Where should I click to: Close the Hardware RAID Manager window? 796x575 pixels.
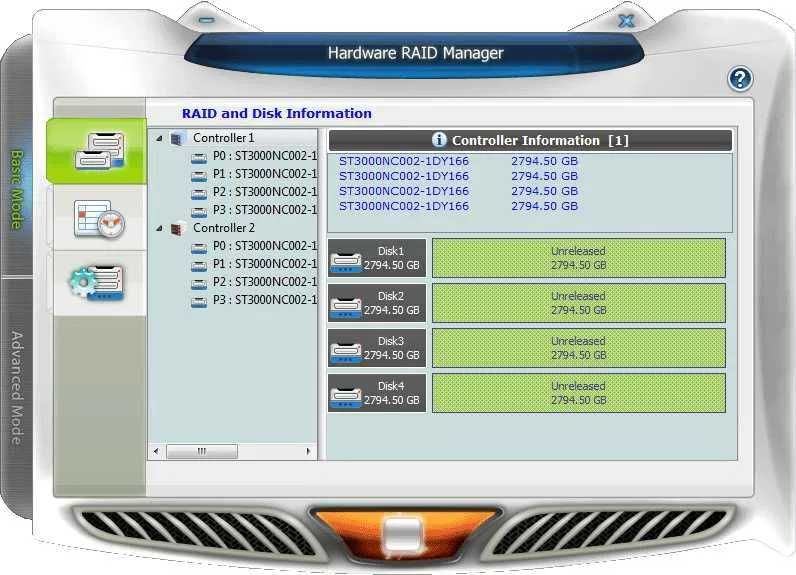(x=626, y=21)
